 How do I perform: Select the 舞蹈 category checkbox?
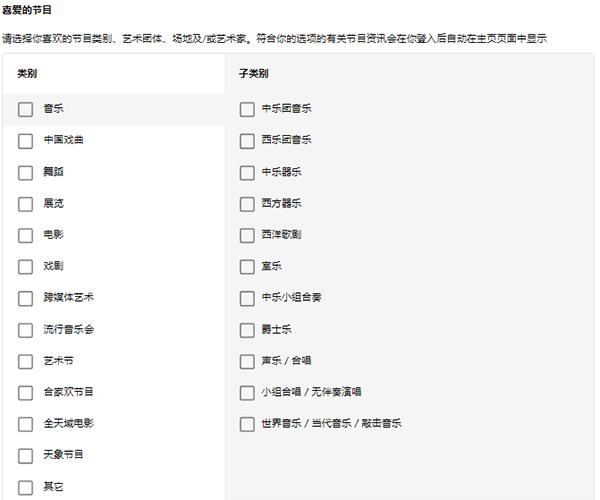tap(25, 172)
